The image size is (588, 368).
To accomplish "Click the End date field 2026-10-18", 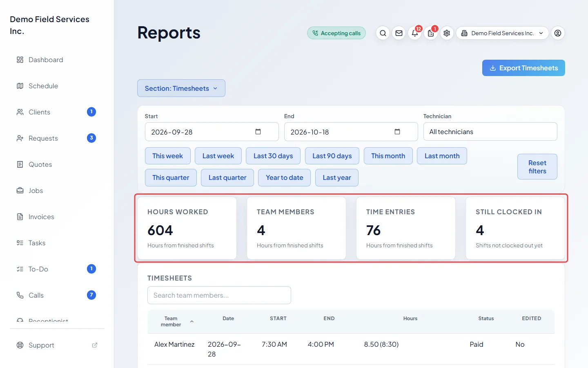I will tap(351, 132).
